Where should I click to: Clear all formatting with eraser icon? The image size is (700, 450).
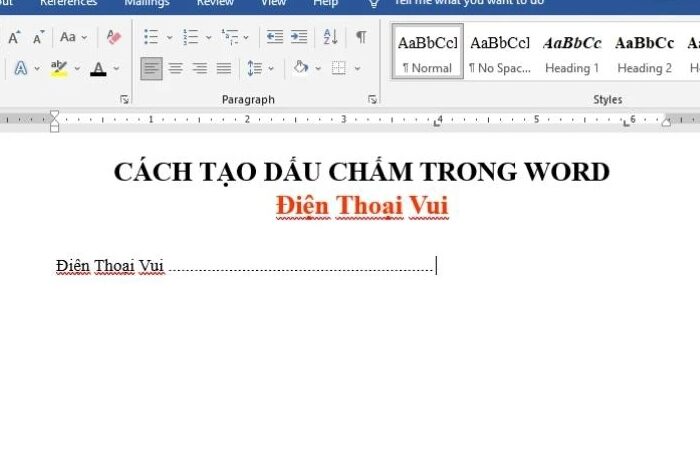(114, 37)
